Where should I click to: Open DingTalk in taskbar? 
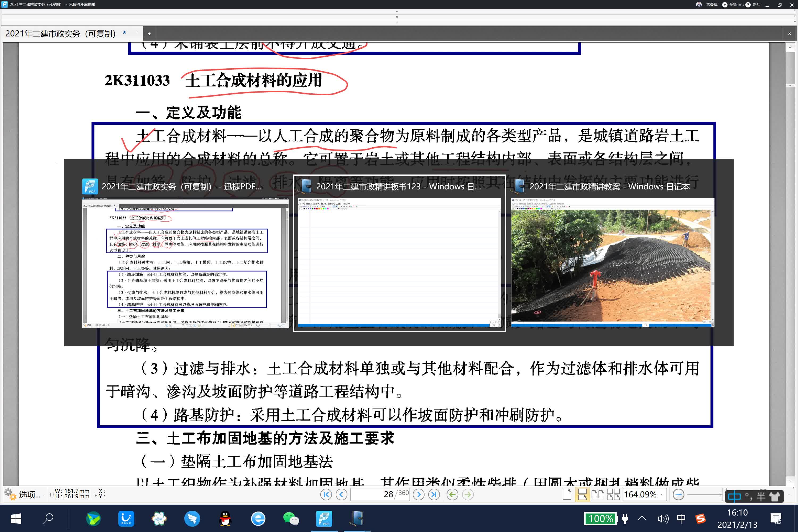pos(192,518)
